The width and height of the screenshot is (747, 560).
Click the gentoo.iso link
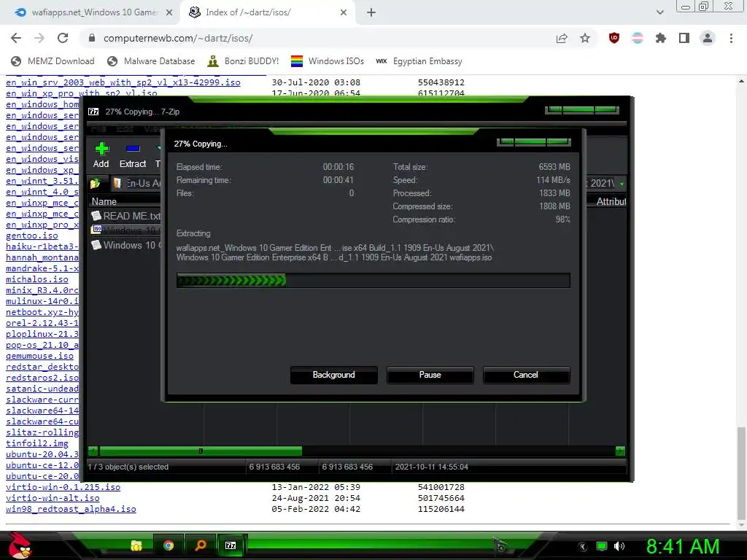[x=32, y=236]
